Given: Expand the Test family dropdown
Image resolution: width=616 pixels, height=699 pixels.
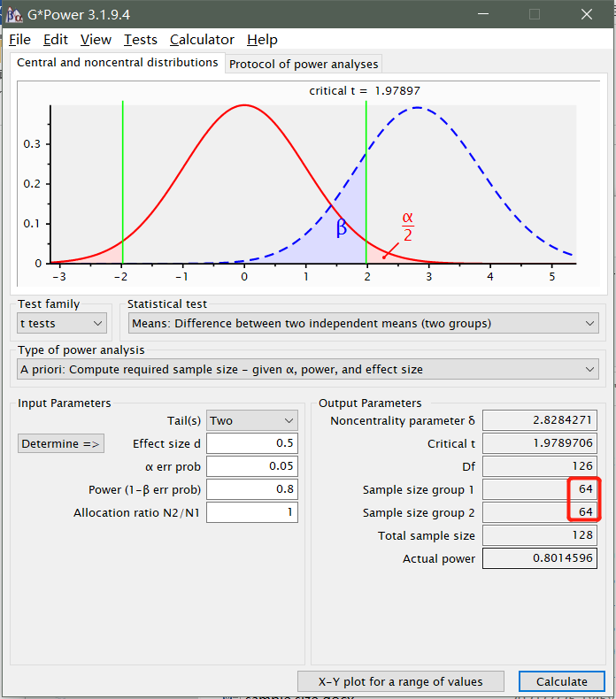Looking at the screenshot, I should click(x=62, y=323).
